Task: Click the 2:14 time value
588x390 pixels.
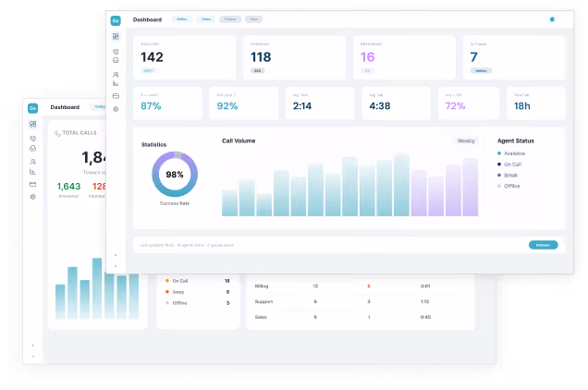Action: click(x=302, y=106)
